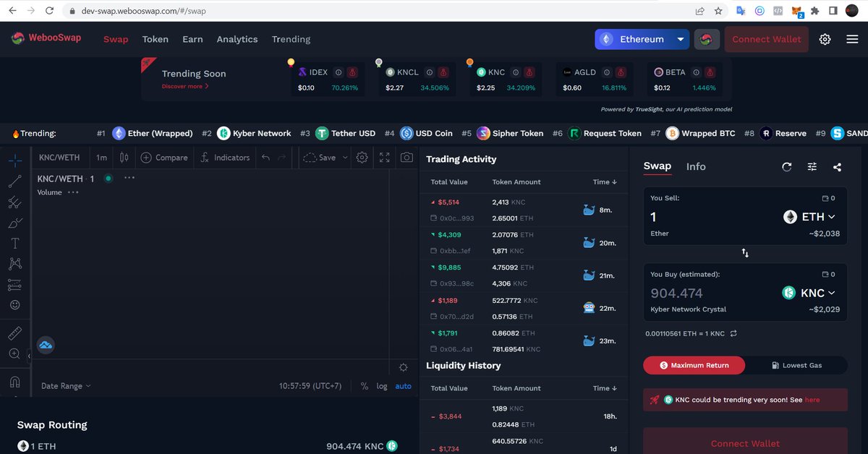This screenshot has height=454, width=868.
Task: Open the hamburger menu
Action: click(x=852, y=39)
